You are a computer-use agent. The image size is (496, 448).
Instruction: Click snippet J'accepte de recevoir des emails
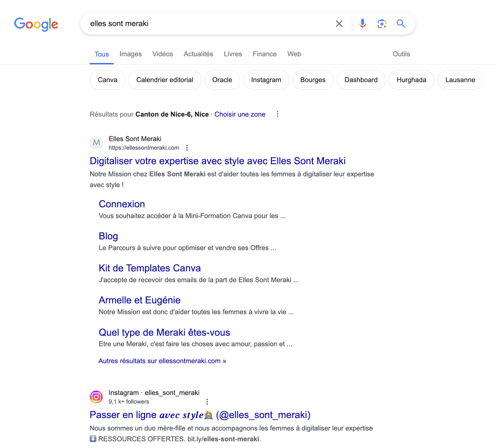pos(199,280)
